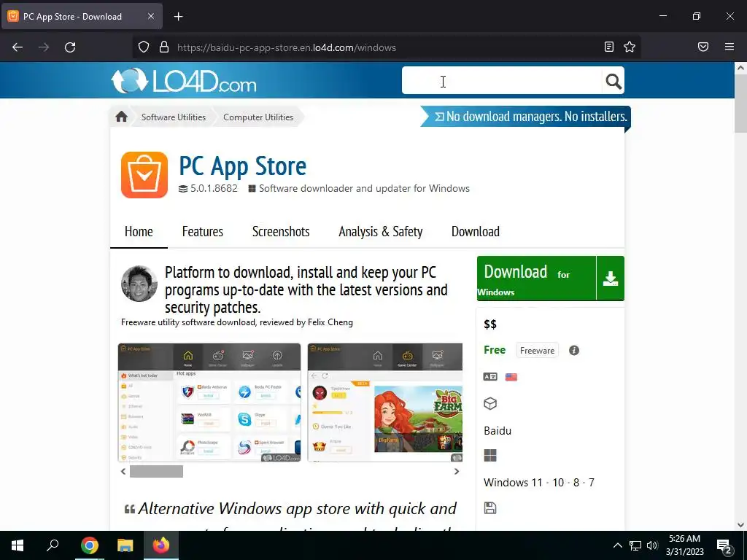Click the page scroll down arrow
The image size is (747, 560).
(x=740, y=525)
